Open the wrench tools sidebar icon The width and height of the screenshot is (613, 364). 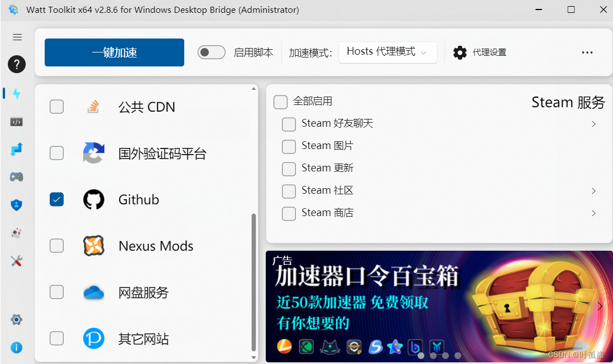pyautogui.click(x=16, y=261)
